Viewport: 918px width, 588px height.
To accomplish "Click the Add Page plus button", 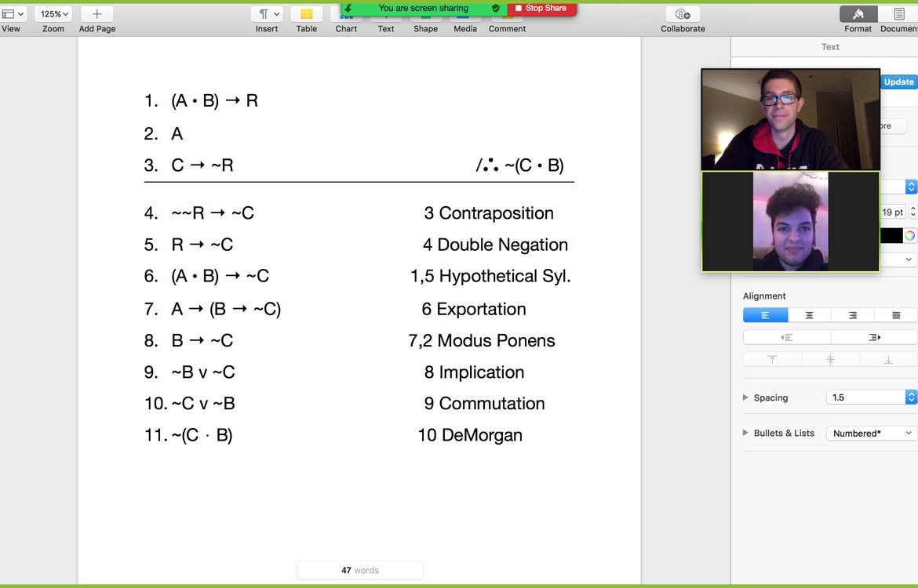I will tap(97, 14).
